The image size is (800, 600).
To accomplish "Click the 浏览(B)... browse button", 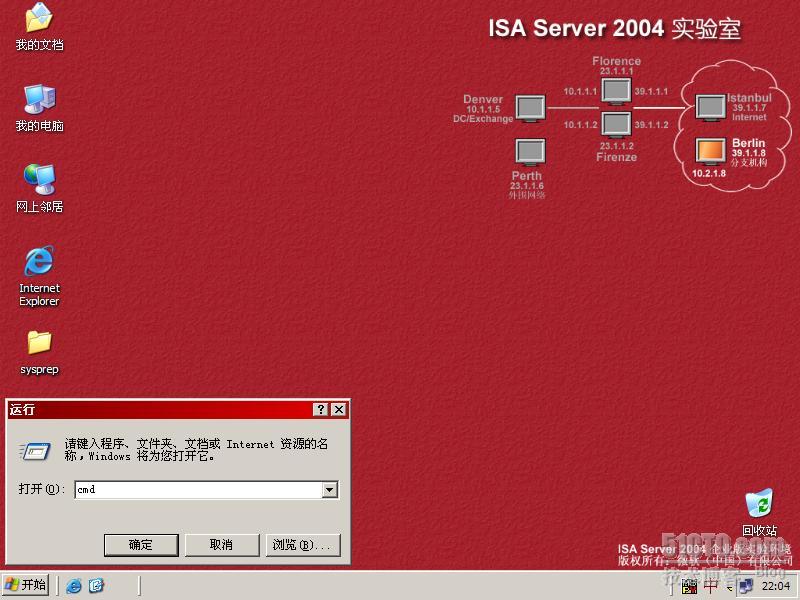I will click(303, 545).
